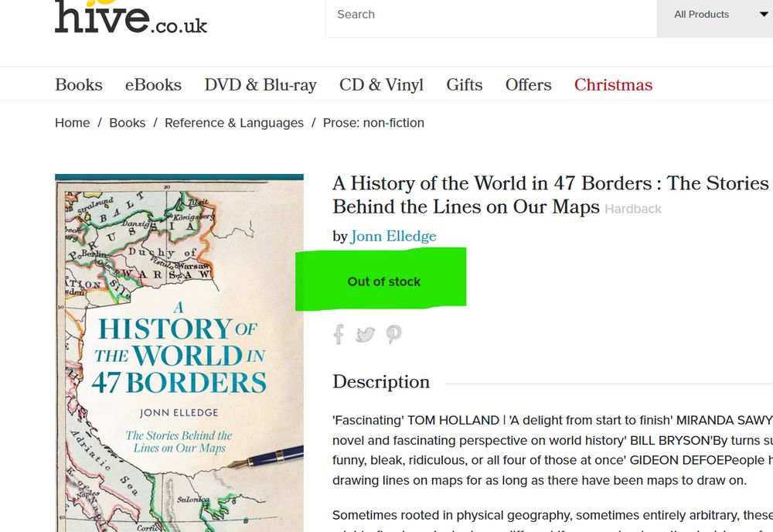Open the Gifts menu
This screenshot has width=773, height=532.
click(x=465, y=85)
